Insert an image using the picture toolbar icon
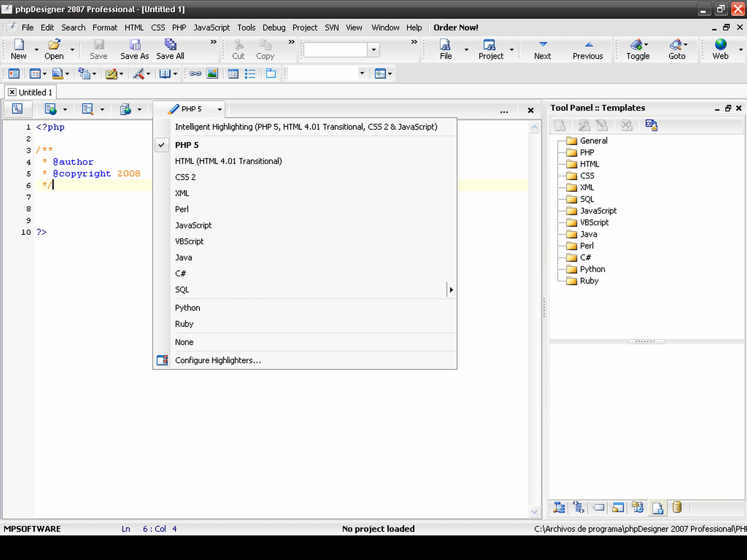 212,73
